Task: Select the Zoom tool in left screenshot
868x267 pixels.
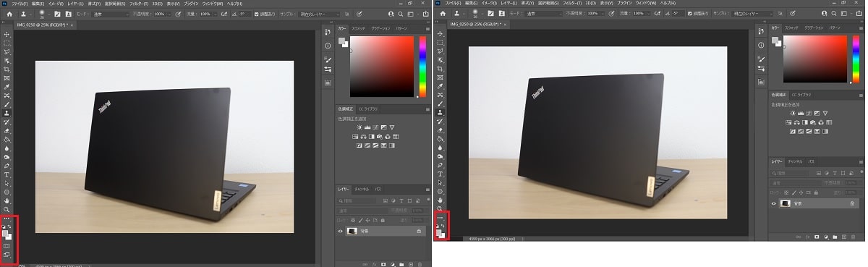Action: [7, 209]
